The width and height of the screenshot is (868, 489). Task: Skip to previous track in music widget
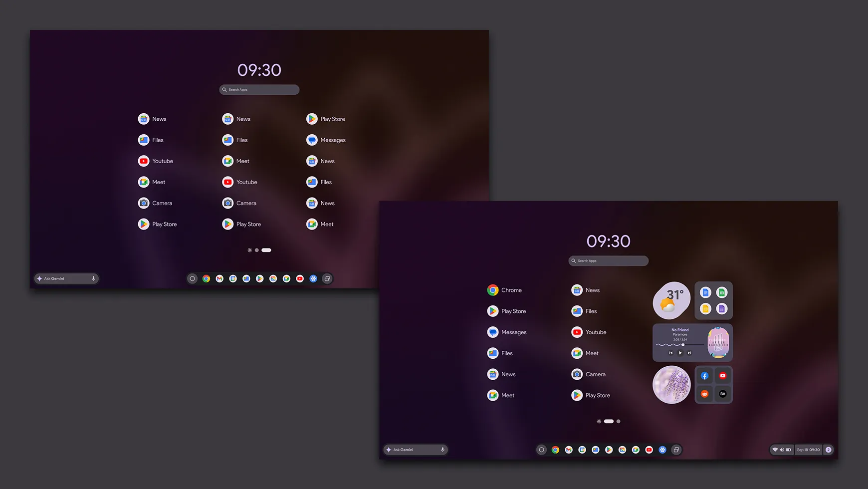(671, 353)
